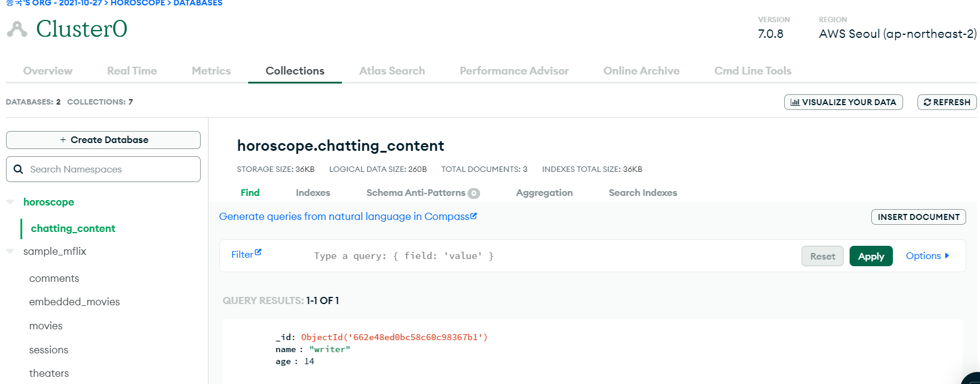Select the horoscope database
This screenshot has height=384, width=980.
click(x=49, y=202)
